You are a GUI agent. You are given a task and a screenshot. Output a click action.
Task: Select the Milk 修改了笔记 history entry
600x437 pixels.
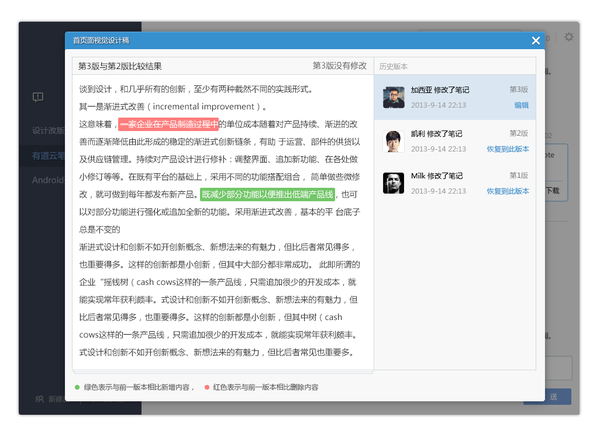coord(455,183)
